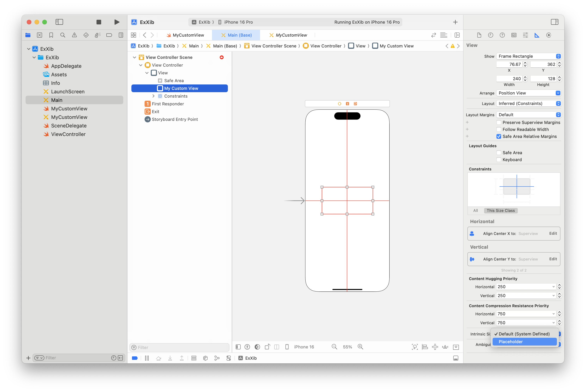Open the Layout Margins Default dropdown
The width and height of the screenshot is (586, 392).
529,115
